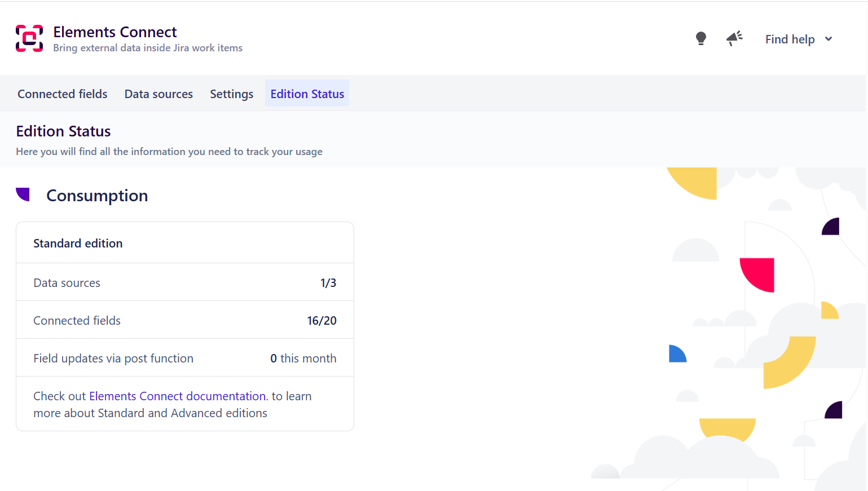The height and width of the screenshot is (491, 868).
Task: Click the pink quarter-circle decoration
Action: tap(759, 273)
